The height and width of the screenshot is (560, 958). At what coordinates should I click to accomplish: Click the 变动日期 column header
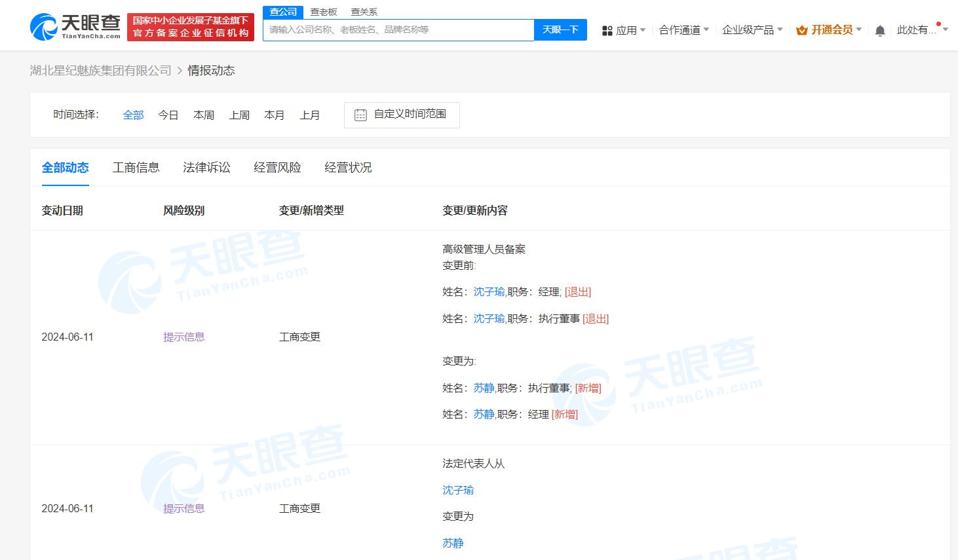[62, 211]
